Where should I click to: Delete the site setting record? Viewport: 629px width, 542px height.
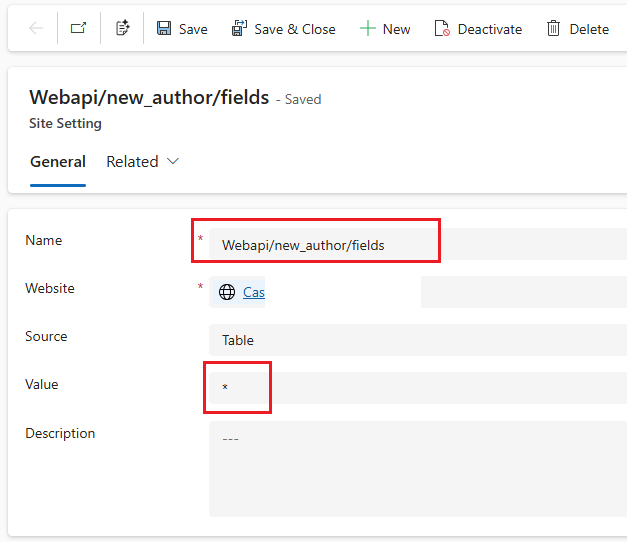[578, 29]
